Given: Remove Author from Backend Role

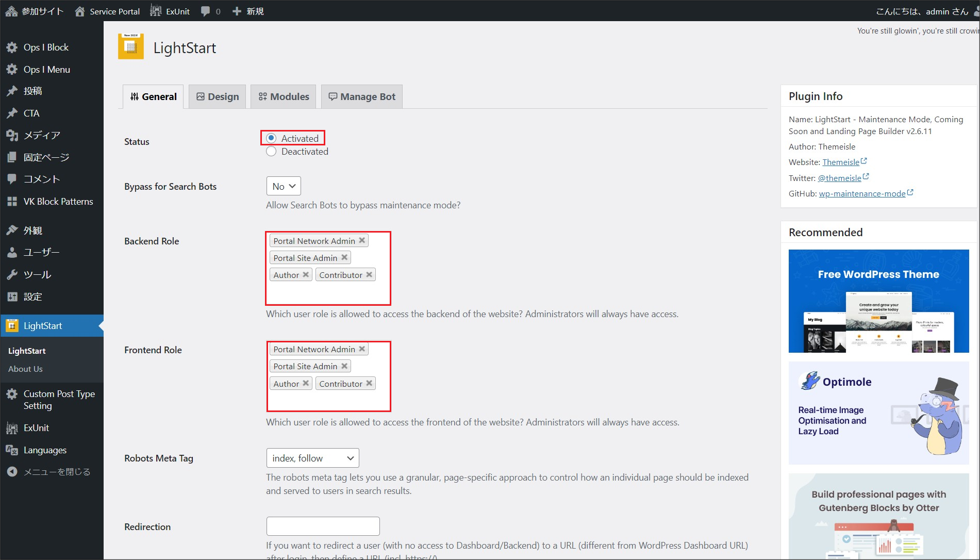Looking at the screenshot, I should (x=306, y=274).
